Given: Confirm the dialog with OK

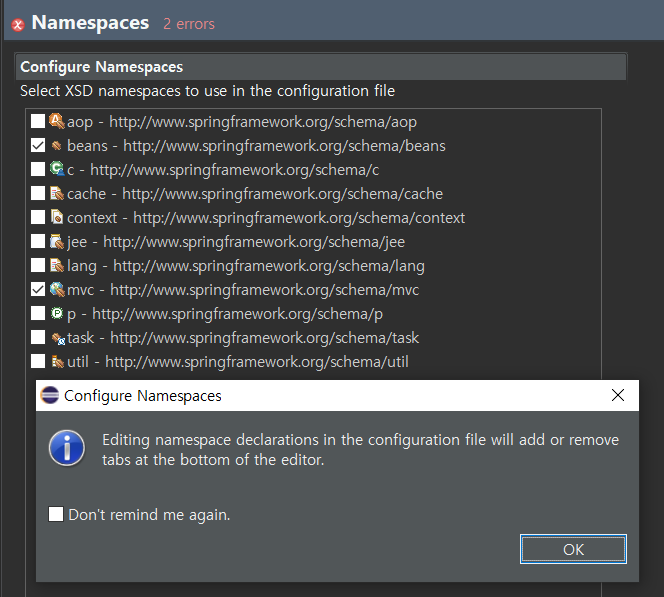Looking at the screenshot, I should pyautogui.click(x=573, y=549).
